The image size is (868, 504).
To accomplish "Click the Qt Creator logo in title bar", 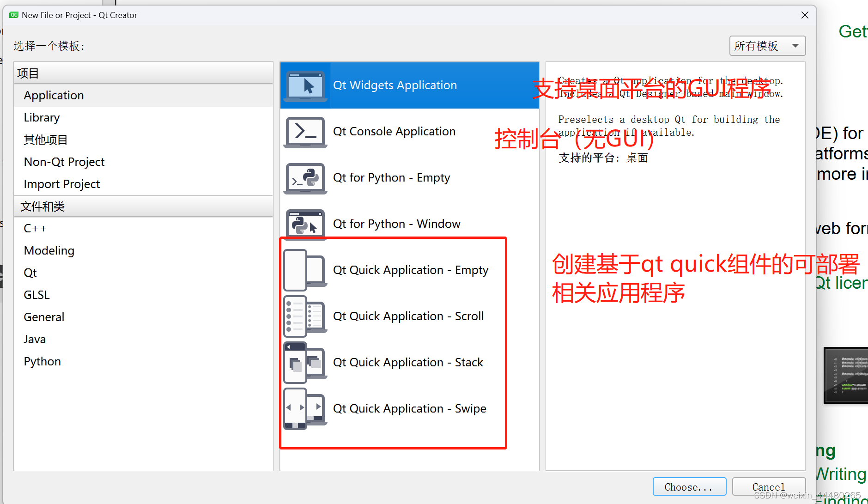I will [13, 15].
